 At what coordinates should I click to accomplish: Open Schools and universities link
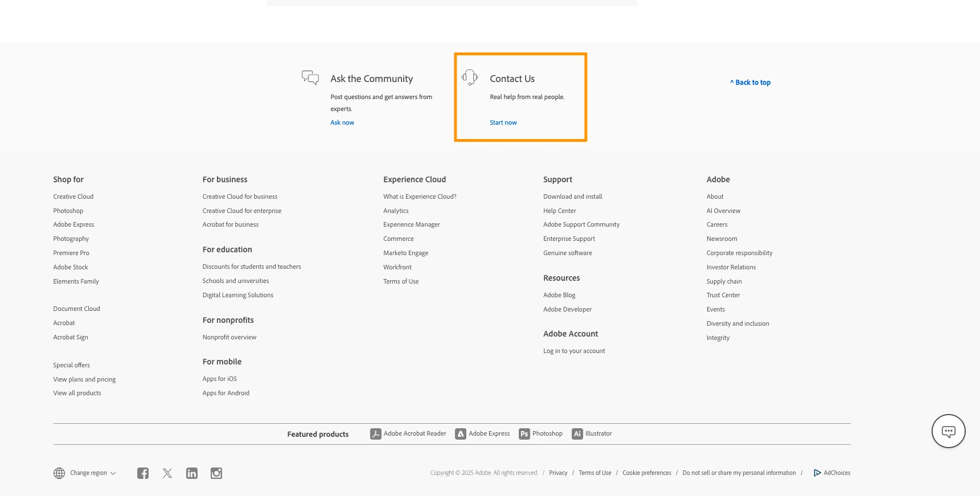click(x=236, y=281)
